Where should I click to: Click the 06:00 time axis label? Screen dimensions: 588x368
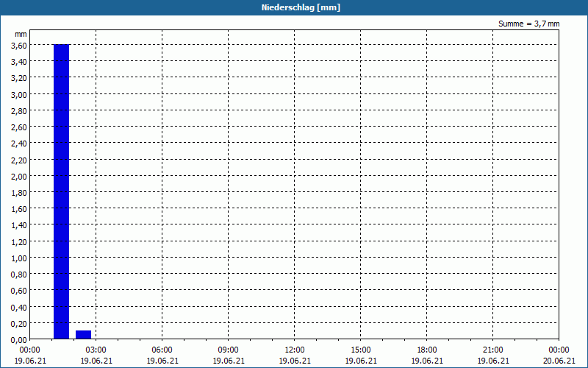tap(162, 350)
